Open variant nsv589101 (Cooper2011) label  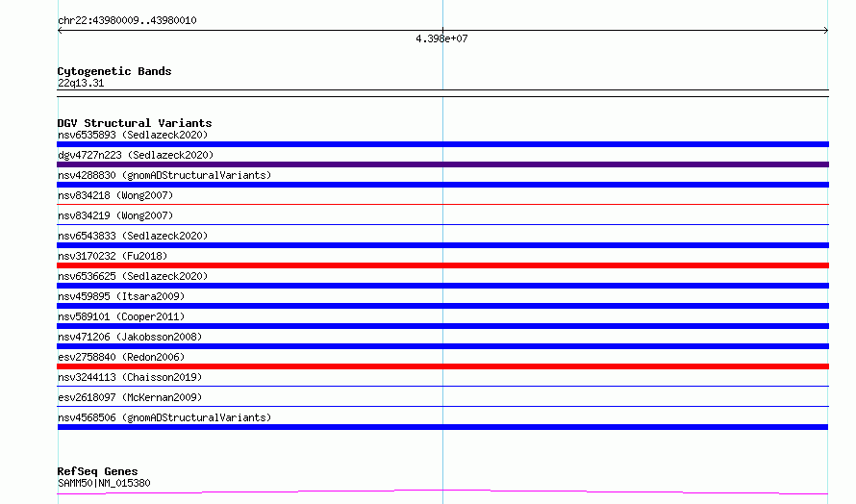[121, 316]
